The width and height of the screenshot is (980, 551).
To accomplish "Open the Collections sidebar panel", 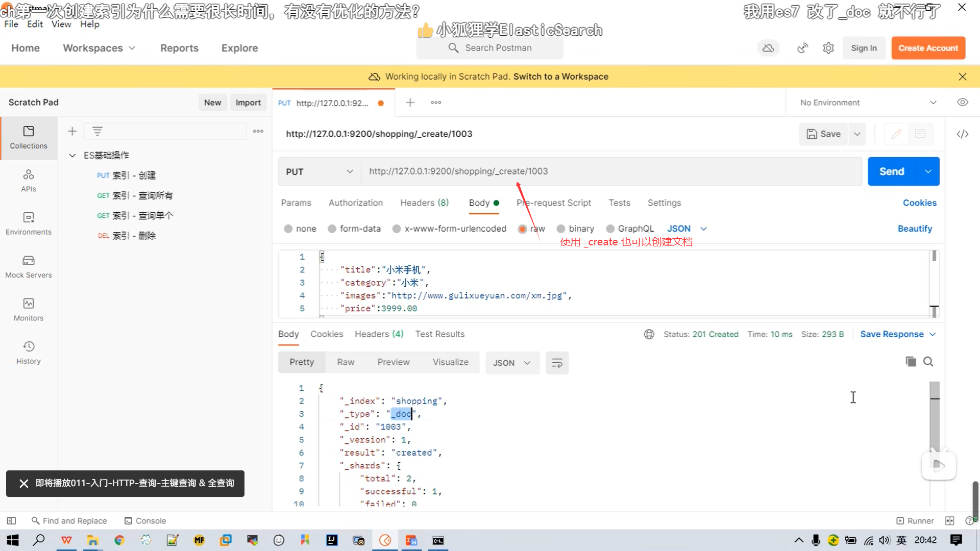I will tap(29, 137).
